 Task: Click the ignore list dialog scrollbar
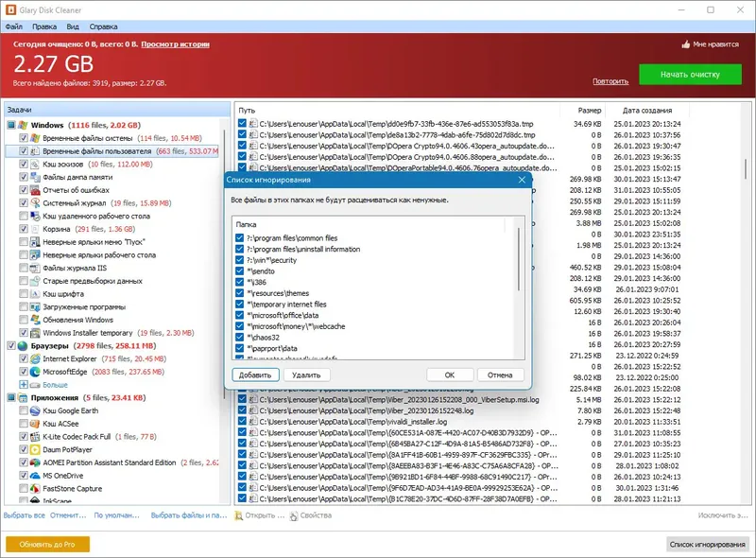519,260
